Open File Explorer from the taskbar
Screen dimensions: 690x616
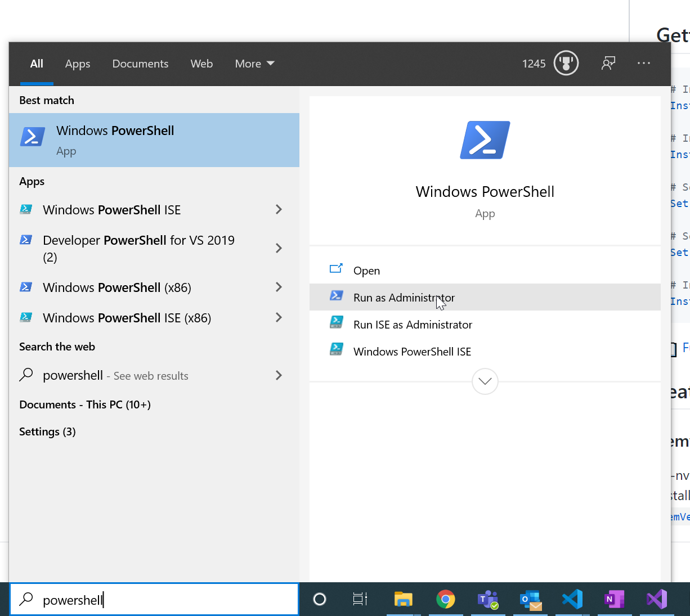pos(403,599)
